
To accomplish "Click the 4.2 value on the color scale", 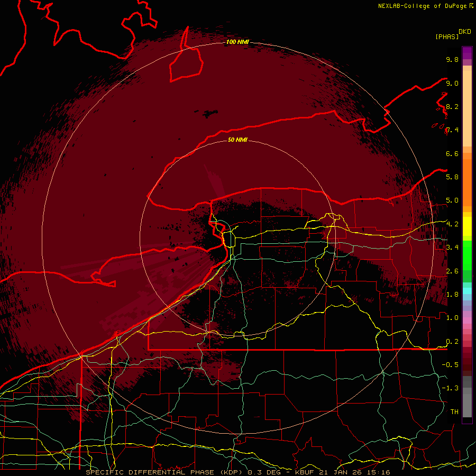I will pyautogui.click(x=452, y=224).
